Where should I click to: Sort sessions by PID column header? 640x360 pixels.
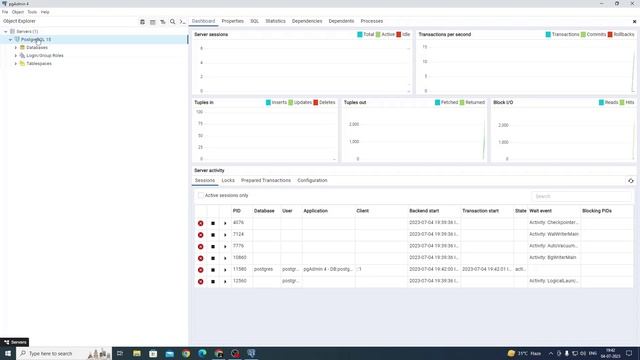click(x=237, y=211)
